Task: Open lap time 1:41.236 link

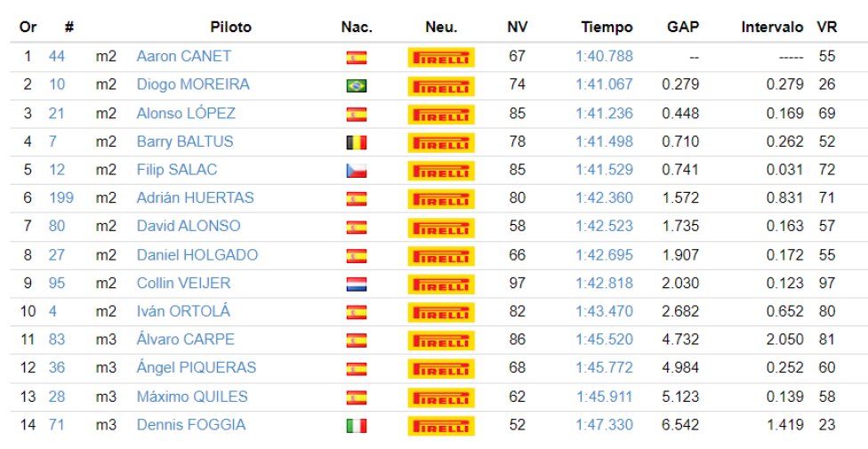Action: (604, 113)
